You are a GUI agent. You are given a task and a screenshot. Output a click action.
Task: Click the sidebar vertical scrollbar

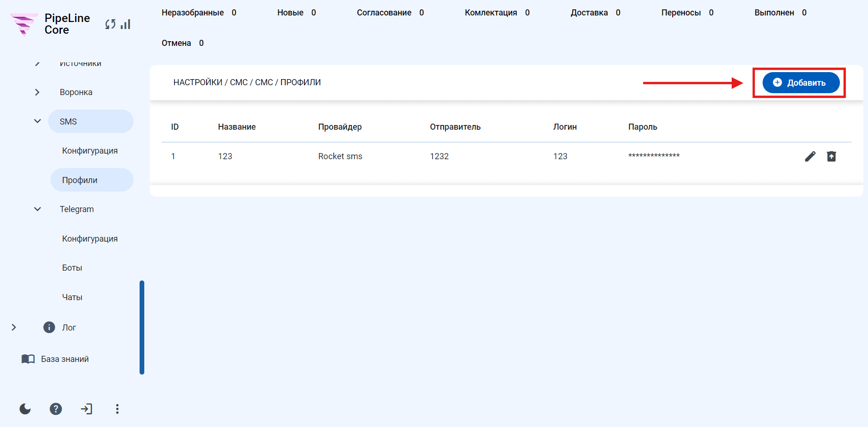(142, 327)
